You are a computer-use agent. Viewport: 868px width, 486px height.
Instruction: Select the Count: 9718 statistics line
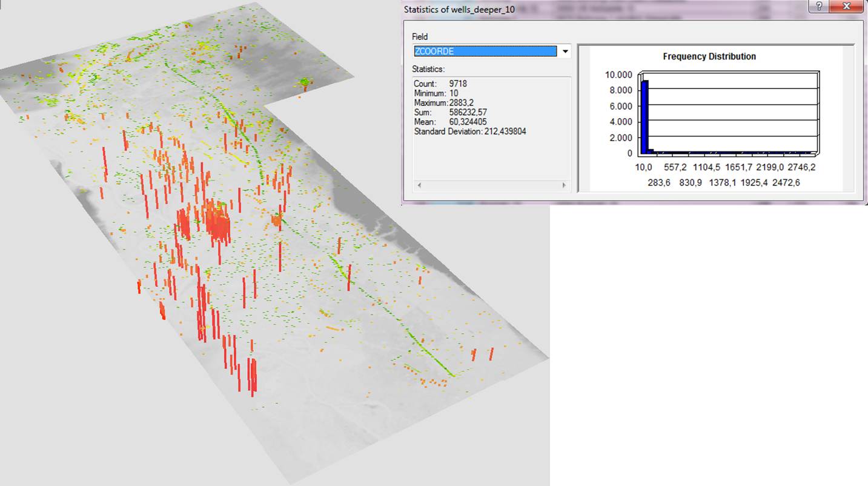pos(440,84)
